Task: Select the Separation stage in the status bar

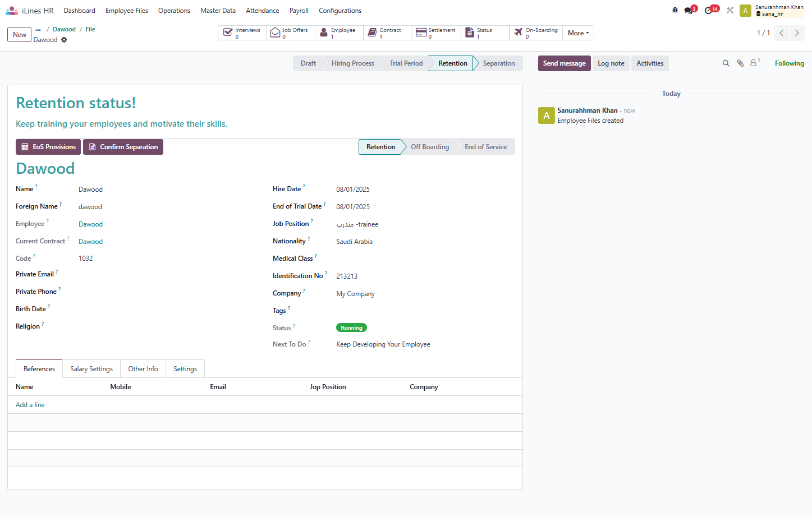Action: (x=499, y=63)
